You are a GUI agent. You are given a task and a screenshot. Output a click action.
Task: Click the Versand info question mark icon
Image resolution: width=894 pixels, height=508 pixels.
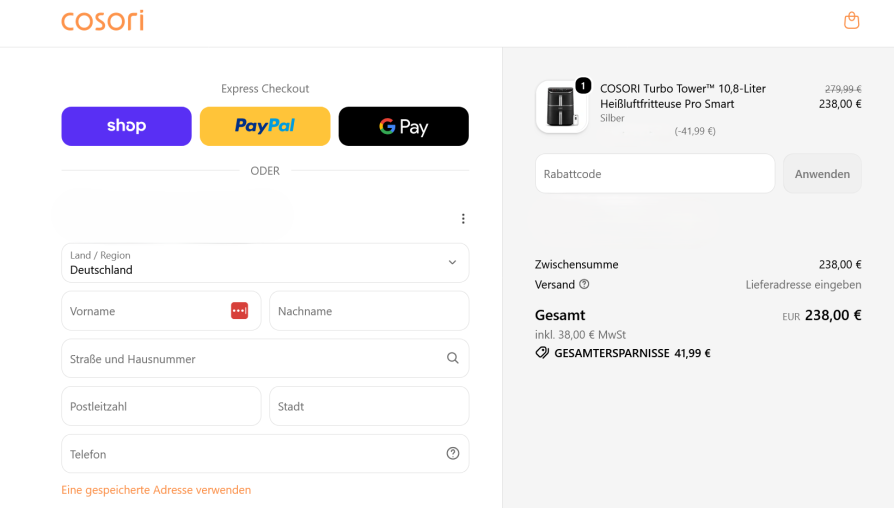[584, 284]
